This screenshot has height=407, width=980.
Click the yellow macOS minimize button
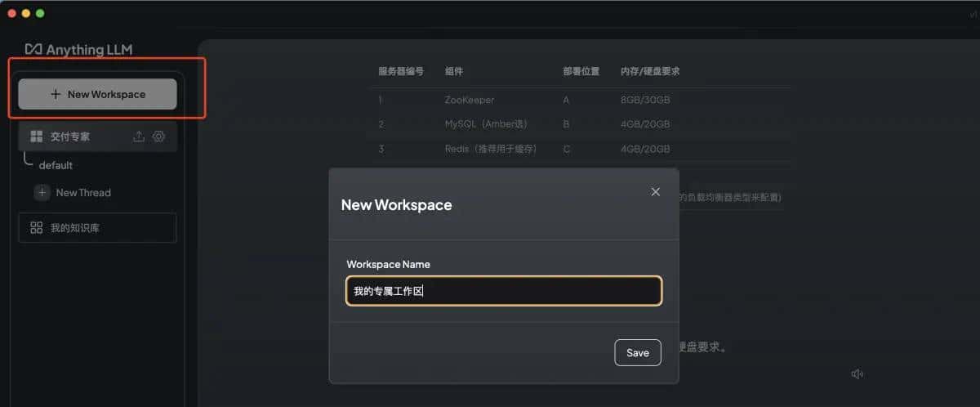pos(26,14)
